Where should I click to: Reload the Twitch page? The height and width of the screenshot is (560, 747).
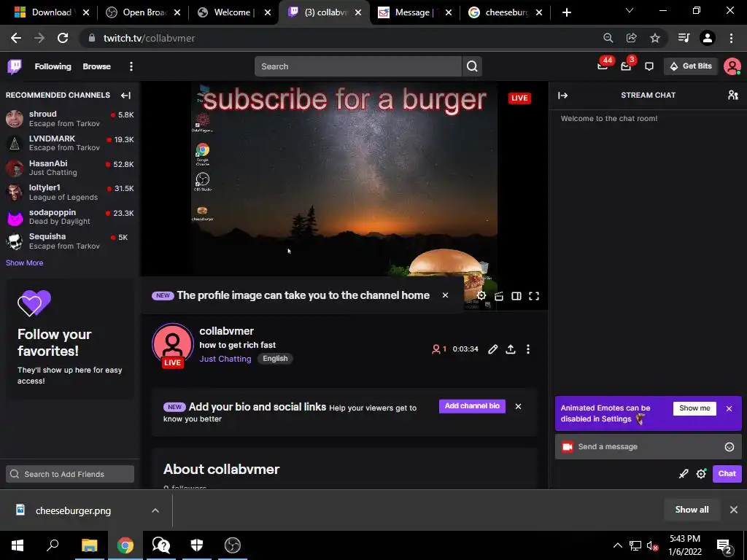pos(63,38)
